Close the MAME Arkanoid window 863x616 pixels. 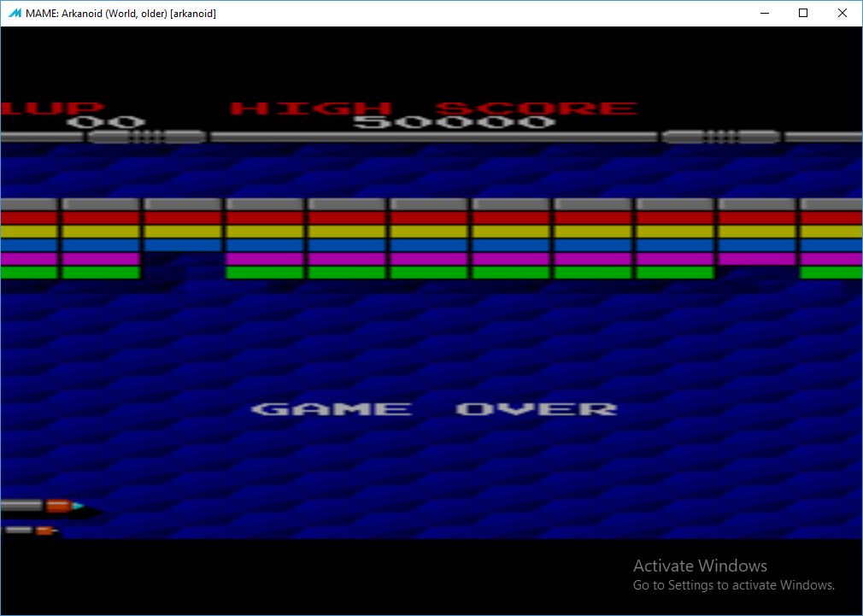click(x=842, y=13)
